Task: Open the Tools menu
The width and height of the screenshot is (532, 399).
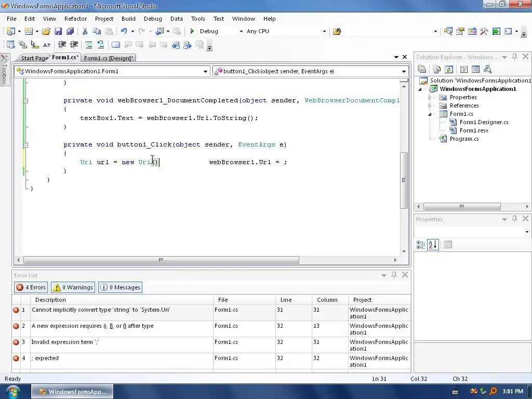Action: [x=198, y=19]
